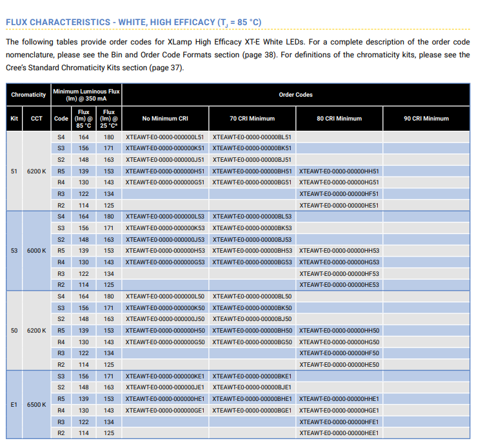Select order code XTEAWT-E0-0000-000000J50
This screenshot has width=483, height=448.
pyautogui.click(x=165, y=319)
